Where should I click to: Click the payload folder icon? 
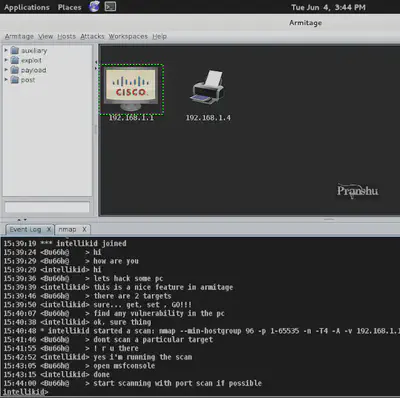(15, 70)
